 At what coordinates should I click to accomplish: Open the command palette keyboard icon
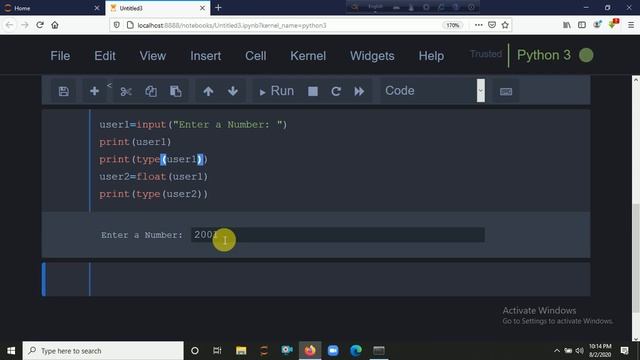[x=506, y=91]
